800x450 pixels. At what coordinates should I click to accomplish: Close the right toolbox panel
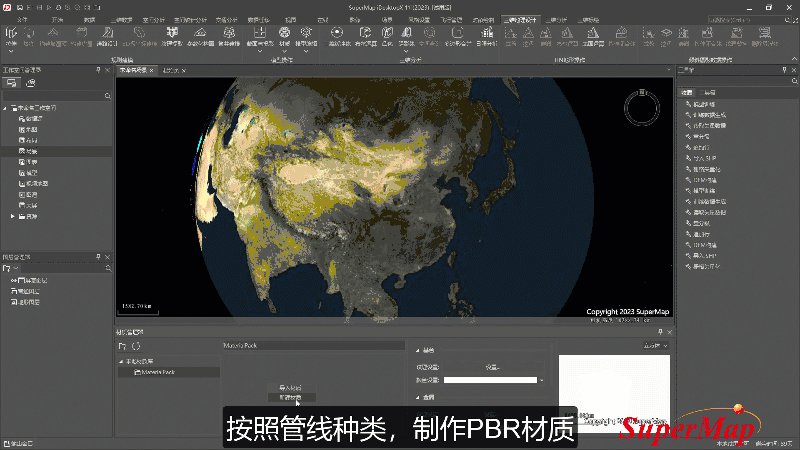794,70
